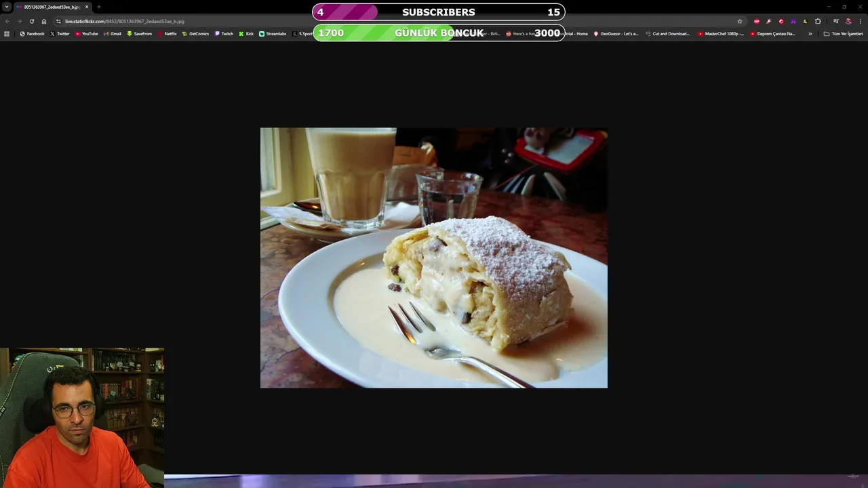Click the GÜNLÜK BONCUK progress bar
This screenshot has width=868, height=488.
439,33
